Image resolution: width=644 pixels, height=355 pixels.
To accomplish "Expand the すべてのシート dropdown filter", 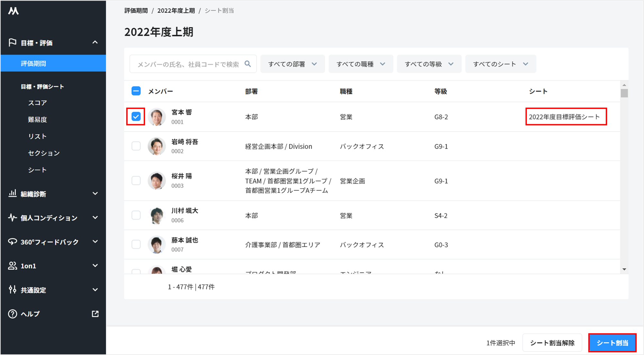I will [500, 64].
